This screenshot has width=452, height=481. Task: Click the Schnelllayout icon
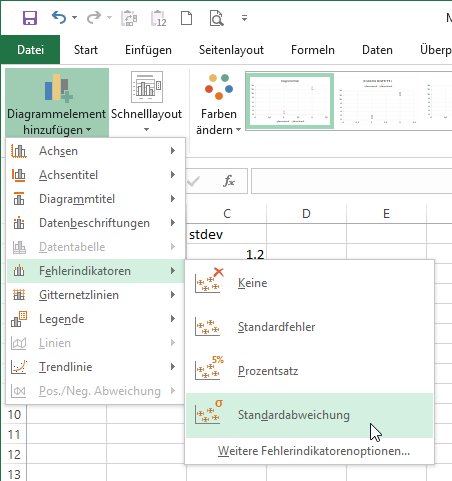point(147,87)
